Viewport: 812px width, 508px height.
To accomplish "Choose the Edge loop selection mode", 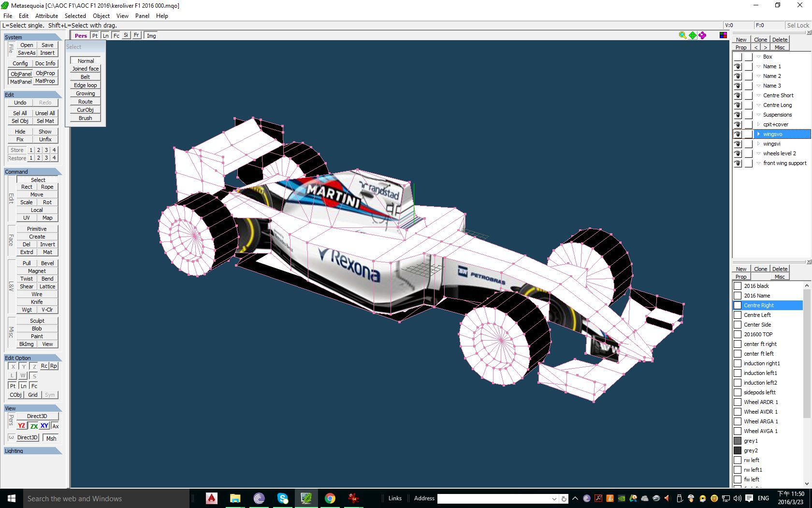I will pyautogui.click(x=86, y=85).
